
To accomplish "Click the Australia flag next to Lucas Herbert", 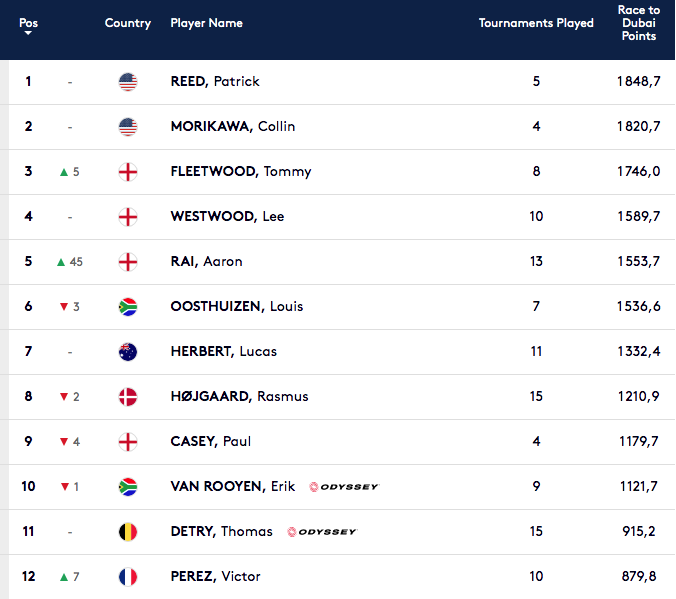I will [x=128, y=351].
